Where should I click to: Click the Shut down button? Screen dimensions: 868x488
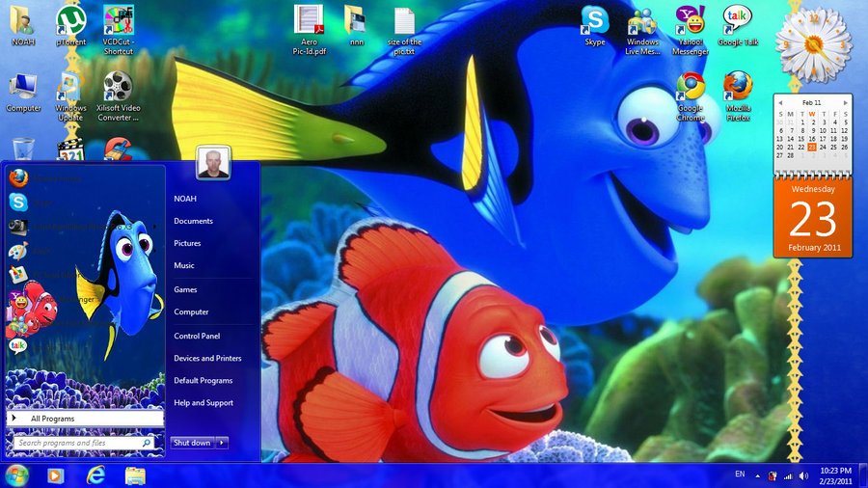coord(192,443)
